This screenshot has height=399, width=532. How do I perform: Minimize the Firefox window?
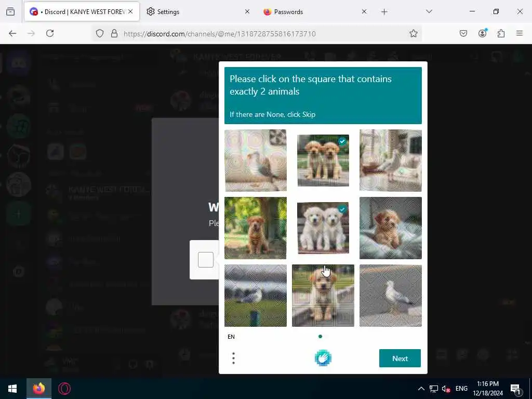472,11
